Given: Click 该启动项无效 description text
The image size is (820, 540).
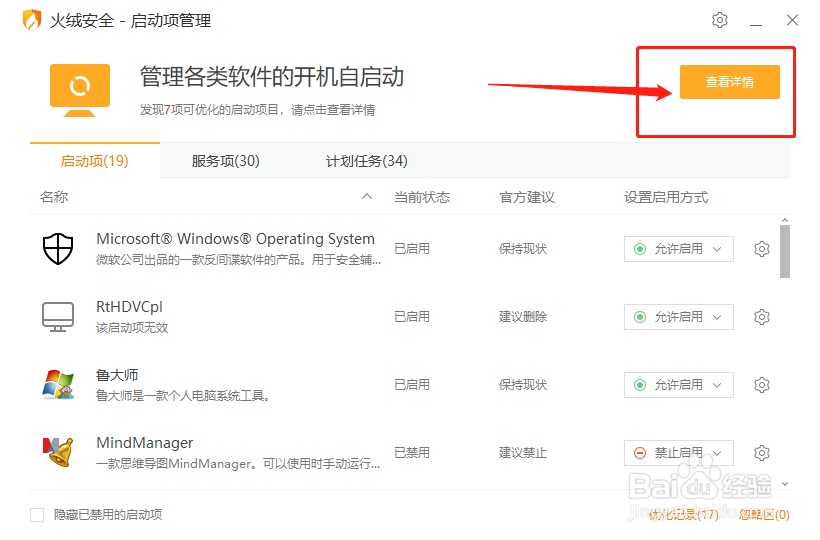Looking at the screenshot, I should [132, 328].
